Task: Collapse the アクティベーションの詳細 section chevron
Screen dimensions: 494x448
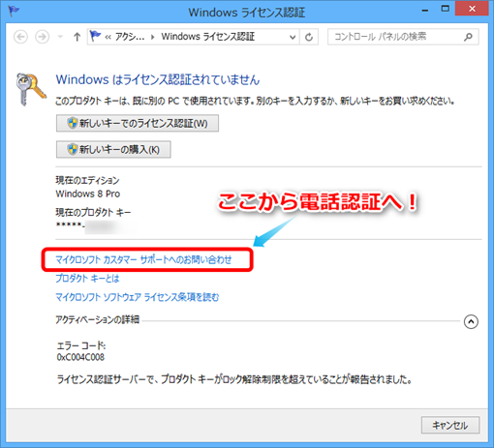Action: (471, 321)
